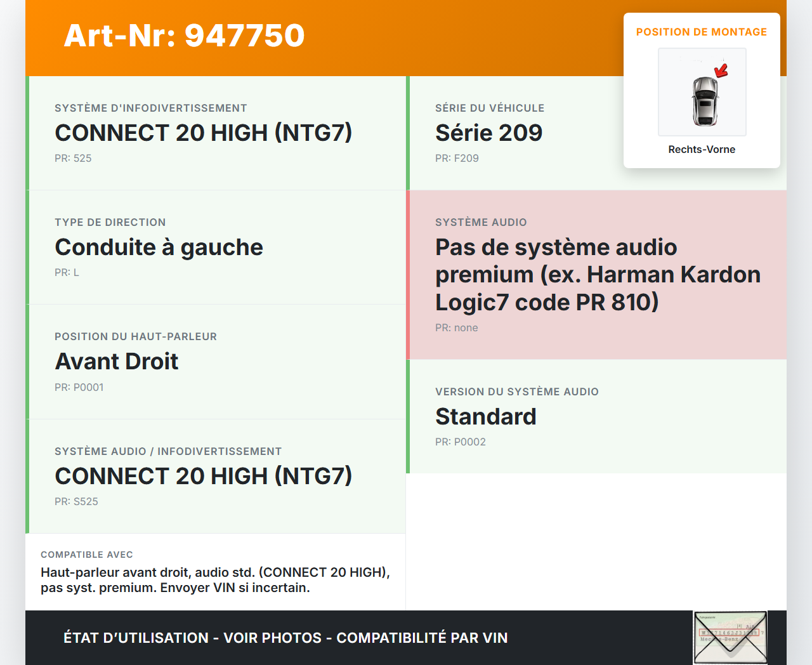The height and width of the screenshot is (665, 812).
Task: Click CONNECT 20 HIGH under Système d'infodivertissement
Action: pos(203,133)
